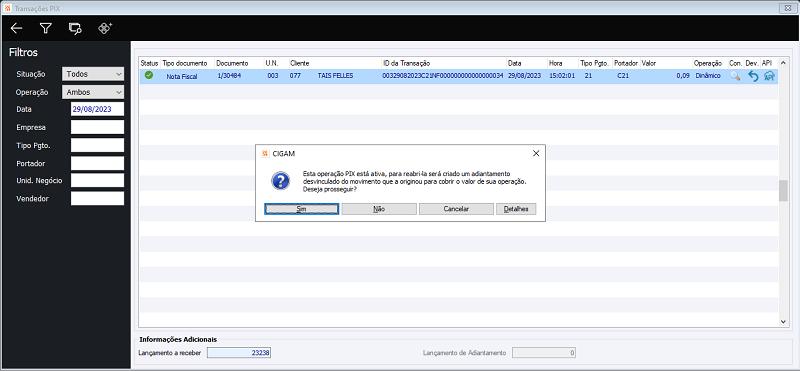Click the search display toolbar icon

tap(76, 29)
